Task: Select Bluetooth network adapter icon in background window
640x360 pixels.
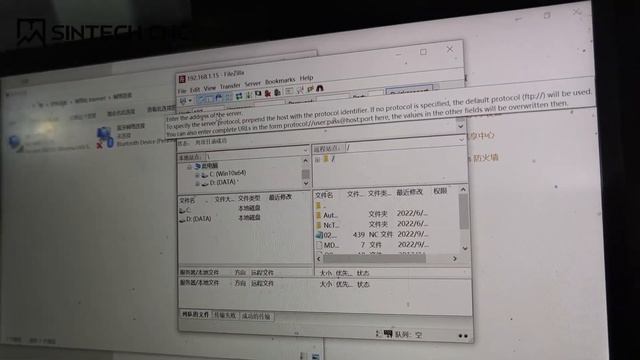Action: [x=105, y=137]
